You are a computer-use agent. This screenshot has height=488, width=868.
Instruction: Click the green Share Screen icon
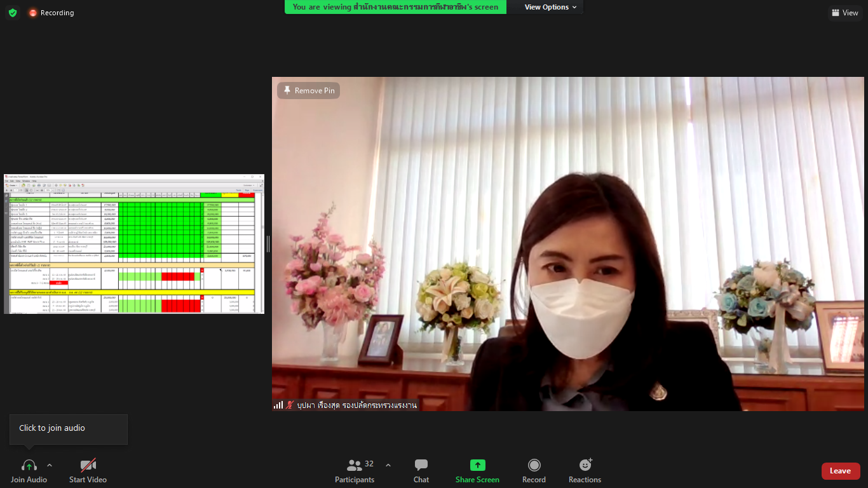click(x=477, y=465)
